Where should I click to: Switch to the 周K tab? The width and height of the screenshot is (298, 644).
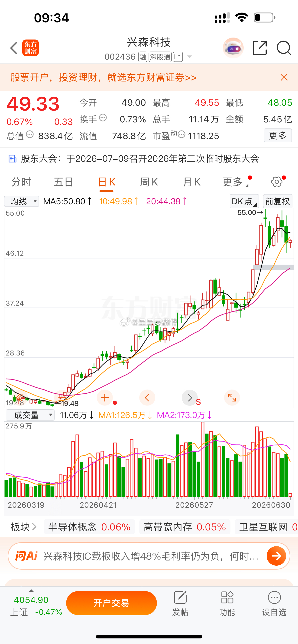click(149, 182)
